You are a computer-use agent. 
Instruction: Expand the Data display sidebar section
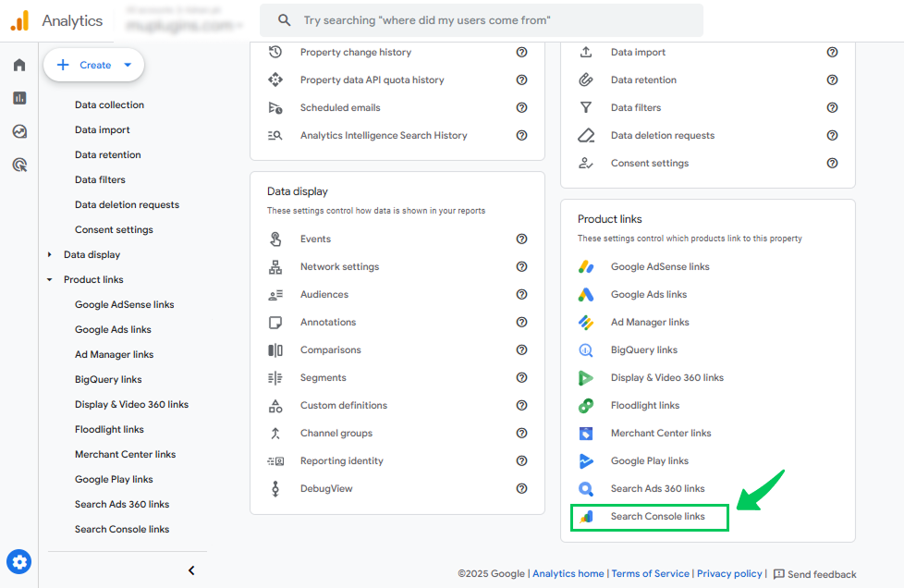pos(50,254)
